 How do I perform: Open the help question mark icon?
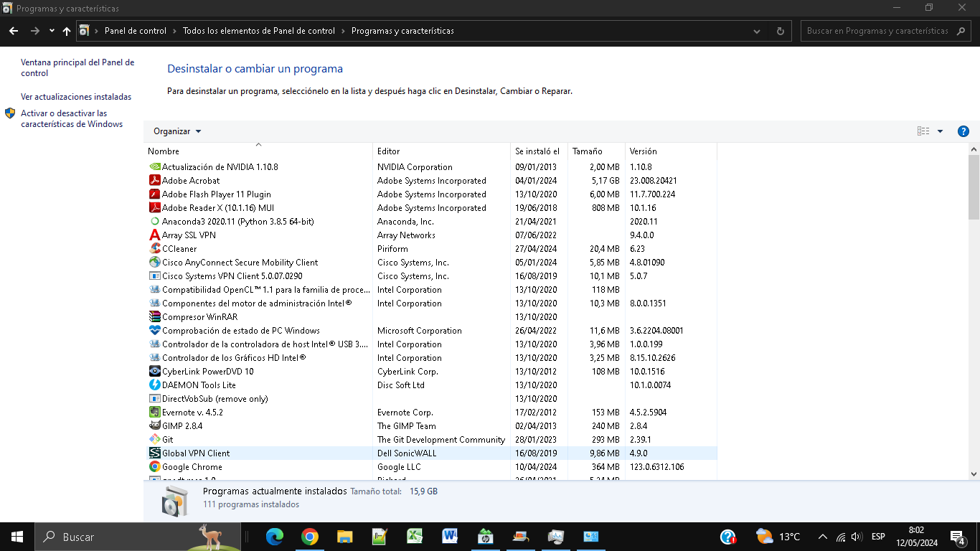[x=963, y=131]
